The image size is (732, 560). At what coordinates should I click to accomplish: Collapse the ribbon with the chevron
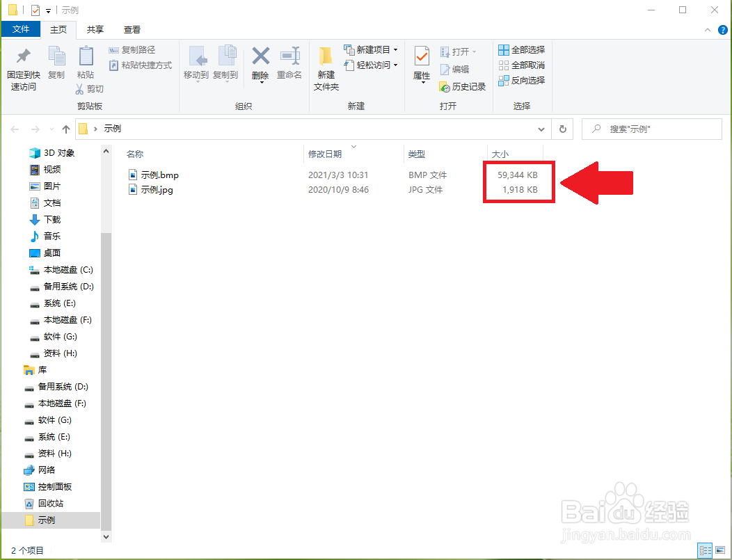click(x=708, y=30)
